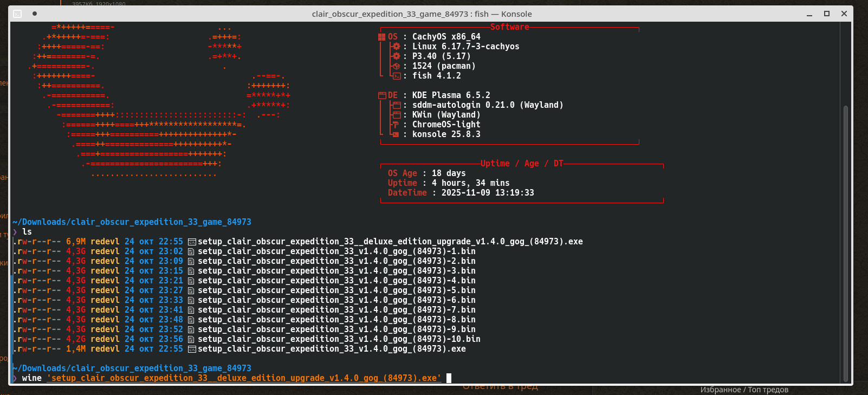Click the 23:02 timestamp in the file listing

pos(171,251)
